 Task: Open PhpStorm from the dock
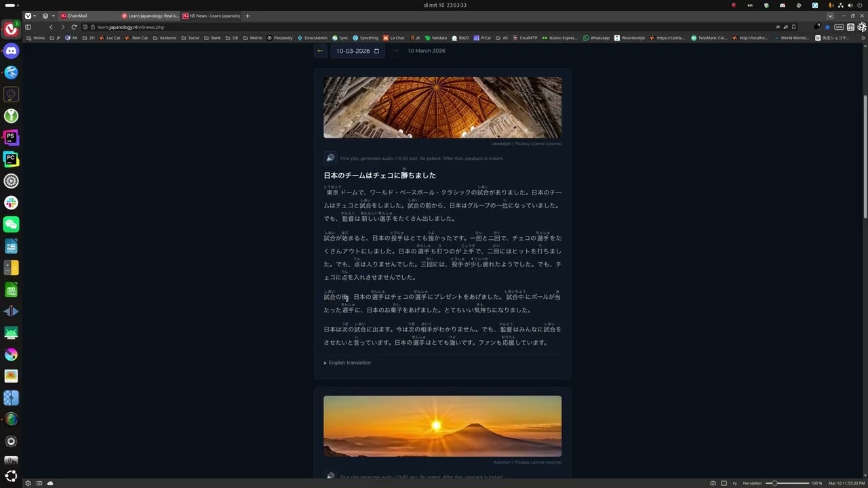coord(11,138)
